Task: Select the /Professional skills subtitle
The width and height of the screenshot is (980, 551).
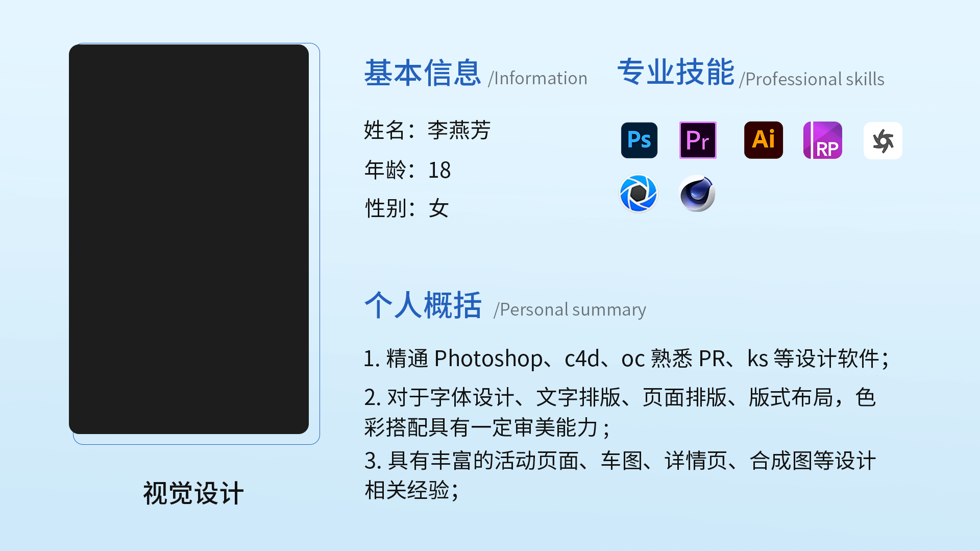Action: coord(812,79)
